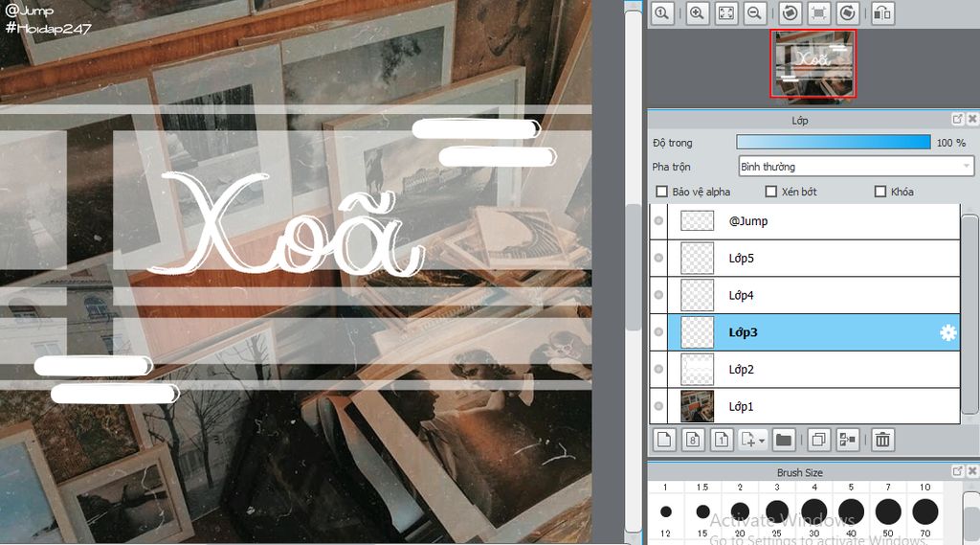Click the Lớp1 layer photo thumbnail
The width and height of the screenshot is (980, 545).
pos(697,406)
